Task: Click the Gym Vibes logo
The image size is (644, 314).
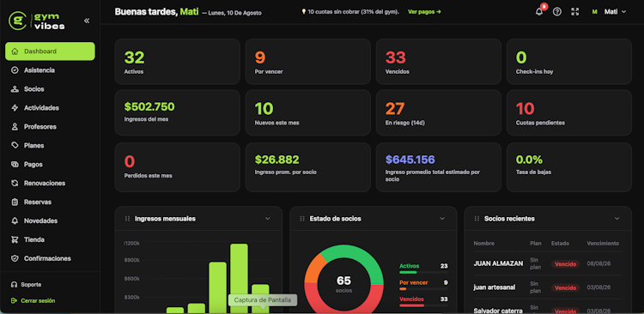Action: (x=37, y=21)
